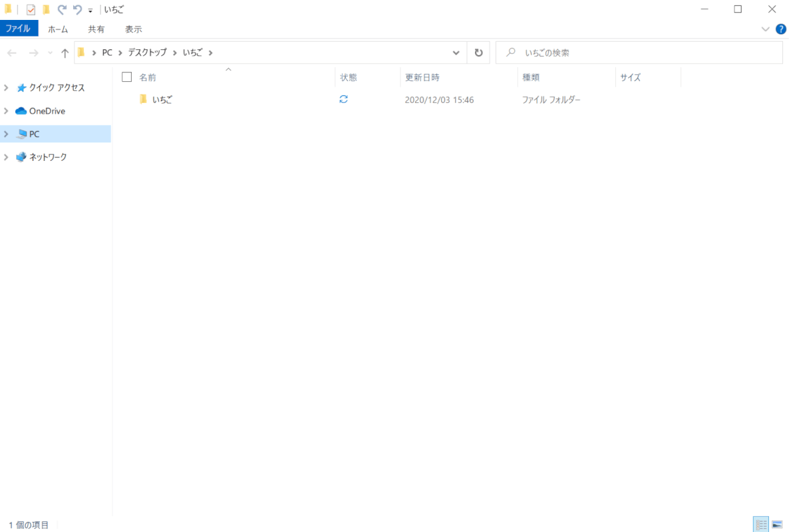Open the Help question mark icon

click(781, 29)
